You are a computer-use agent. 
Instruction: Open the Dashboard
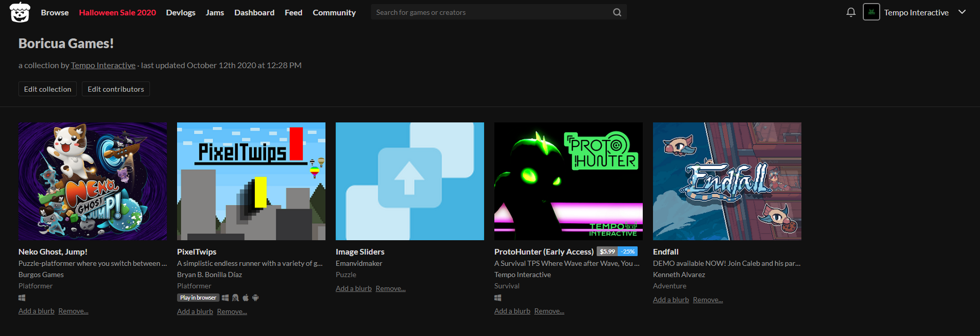(254, 12)
